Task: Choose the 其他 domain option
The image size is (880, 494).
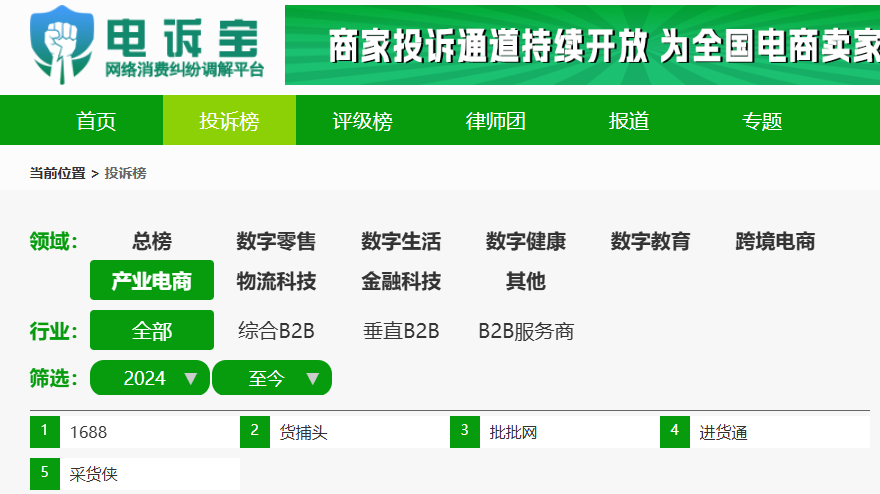Action: pos(526,280)
